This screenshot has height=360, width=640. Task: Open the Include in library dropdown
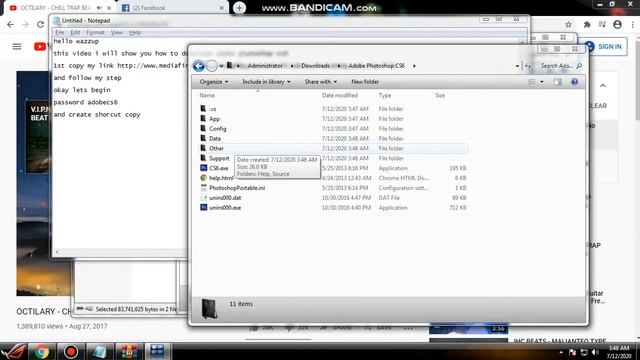[266, 82]
